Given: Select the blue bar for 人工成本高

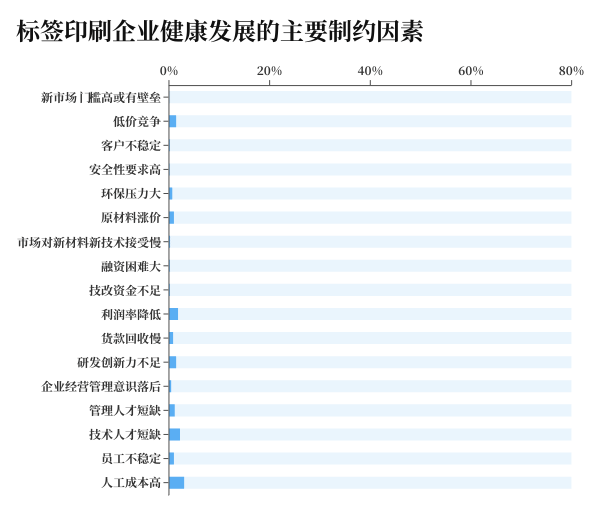Looking at the screenshot, I should pyautogui.click(x=177, y=483).
